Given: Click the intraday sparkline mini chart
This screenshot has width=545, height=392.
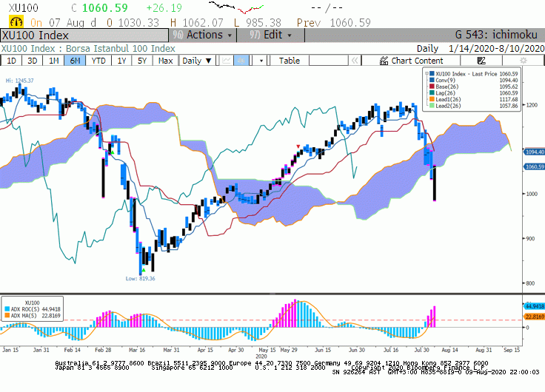Looking at the screenshot, I should click(236, 7).
